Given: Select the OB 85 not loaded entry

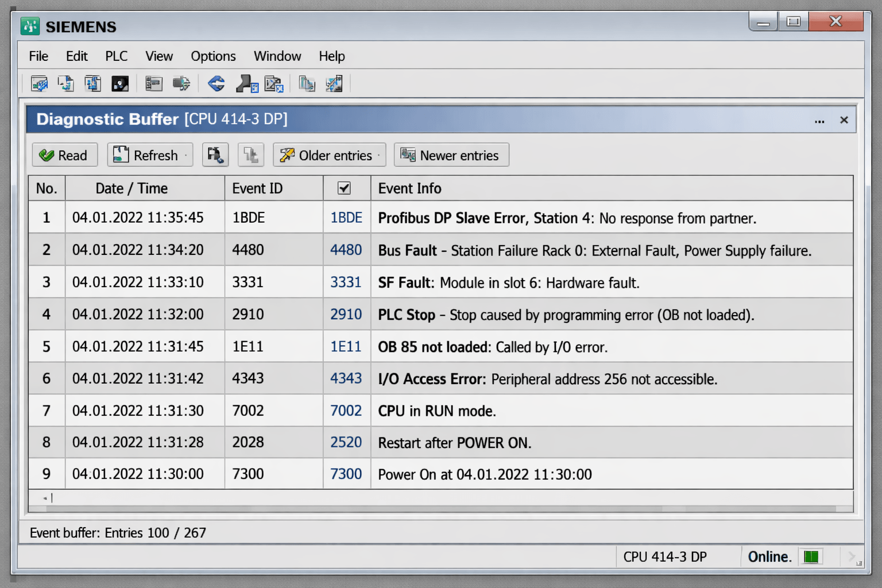Looking at the screenshot, I should click(440, 346).
